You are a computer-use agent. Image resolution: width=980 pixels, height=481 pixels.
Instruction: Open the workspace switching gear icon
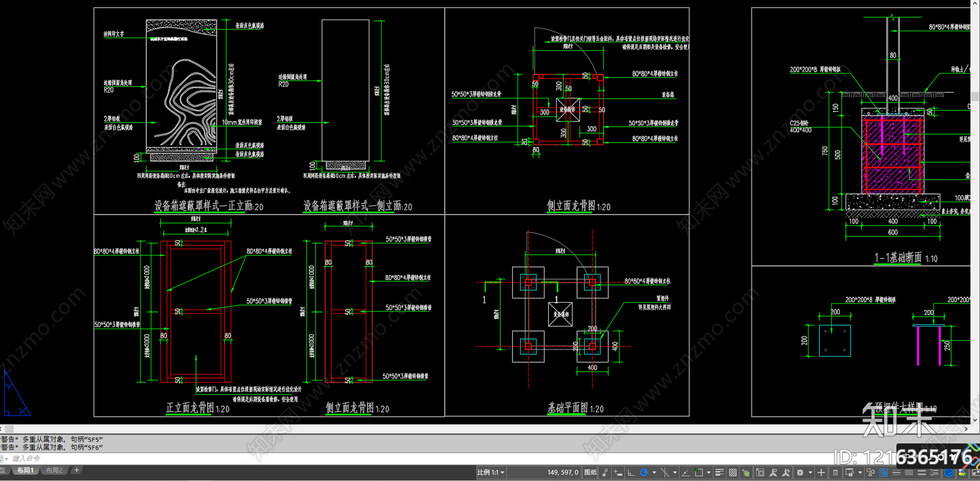coord(800,472)
